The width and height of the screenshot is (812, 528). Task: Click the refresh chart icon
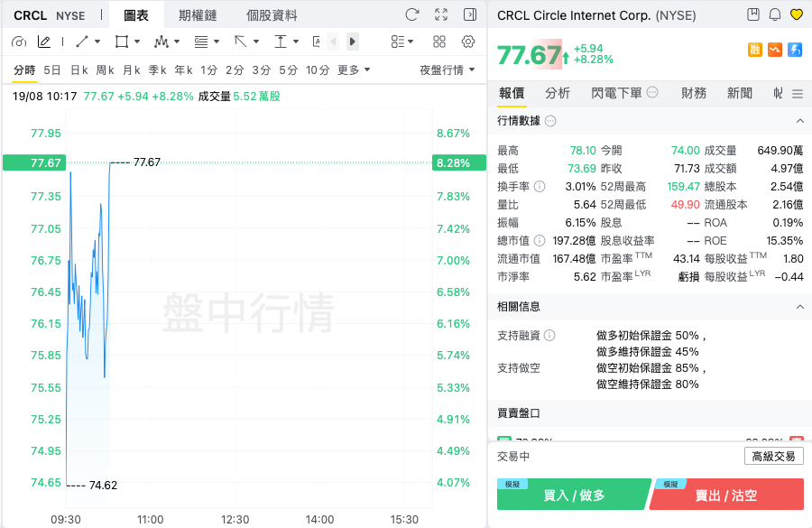click(x=411, y=14)
